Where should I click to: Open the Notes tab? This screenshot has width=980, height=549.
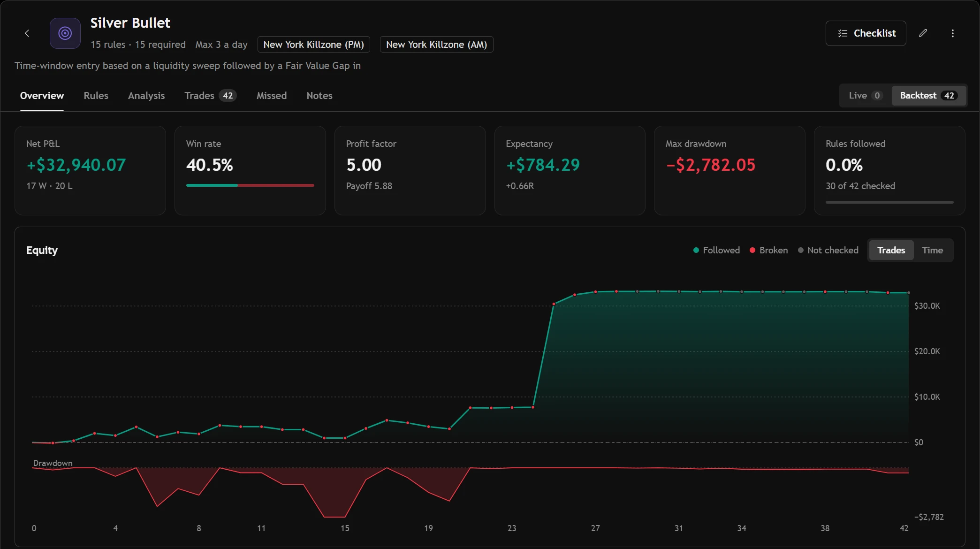319,96
